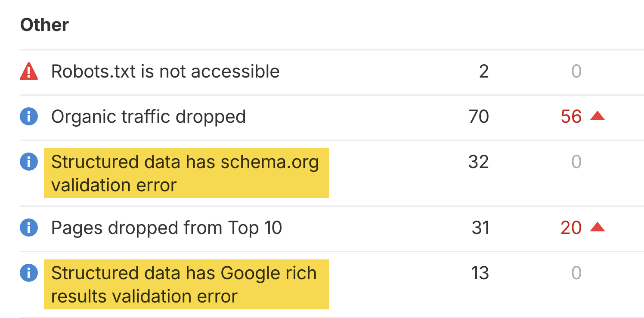Select the Pages dropped from Top 10 row
Viewport: 644px width, 318px height.
click(x=166, y=228)
